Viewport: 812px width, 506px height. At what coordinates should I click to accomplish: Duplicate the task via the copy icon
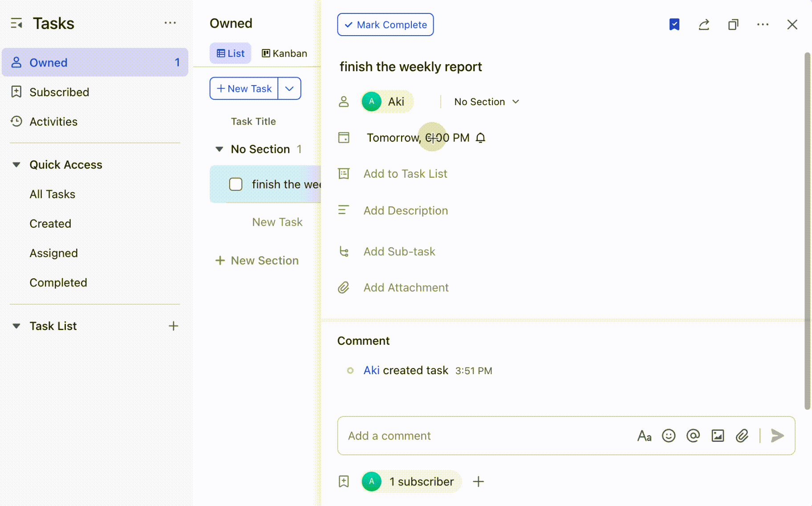point(733,24)
